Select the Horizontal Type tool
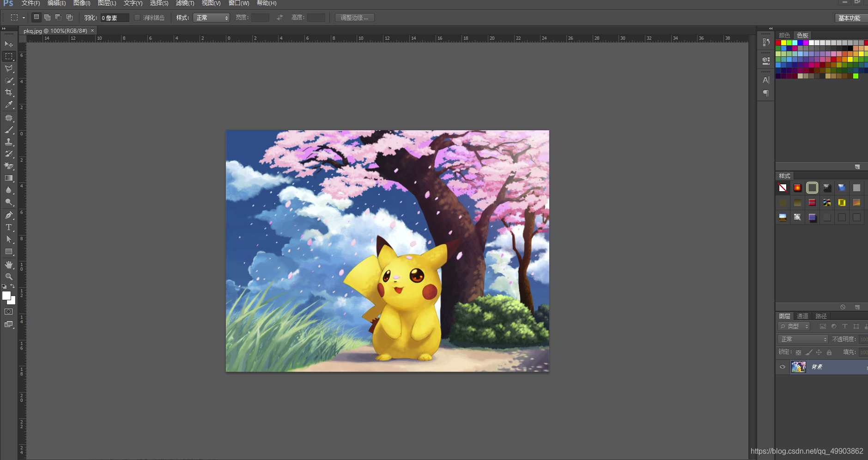 click(9, 227)
